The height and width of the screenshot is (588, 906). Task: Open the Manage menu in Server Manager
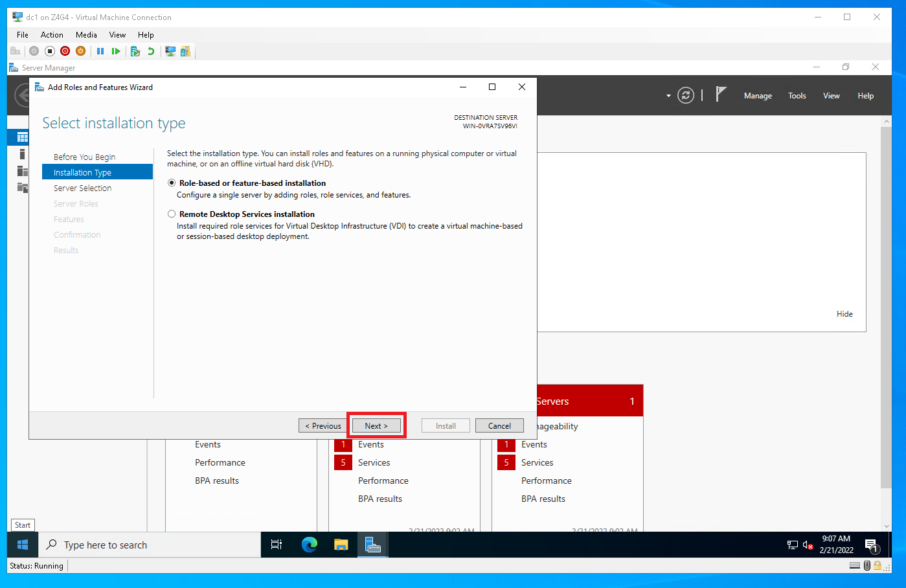758,96
